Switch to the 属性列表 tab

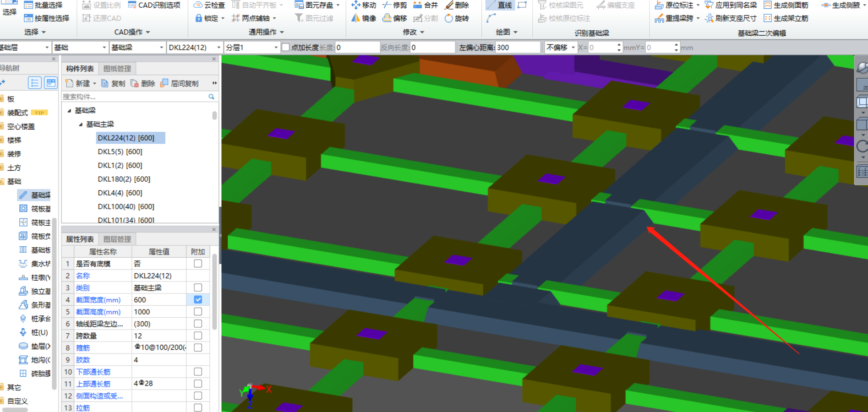point(80,239)
